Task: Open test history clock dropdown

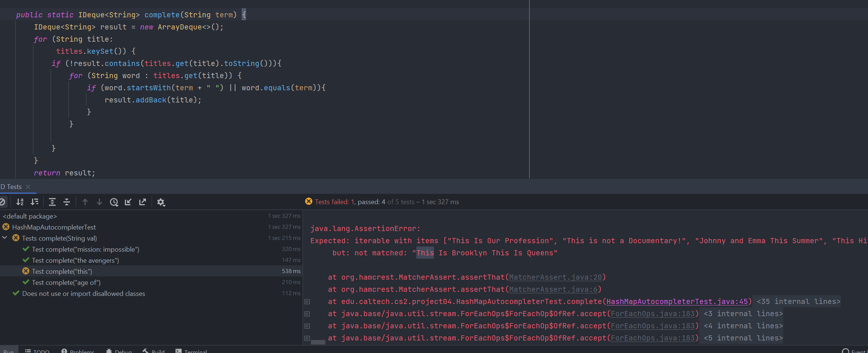Action: (114, 202)
